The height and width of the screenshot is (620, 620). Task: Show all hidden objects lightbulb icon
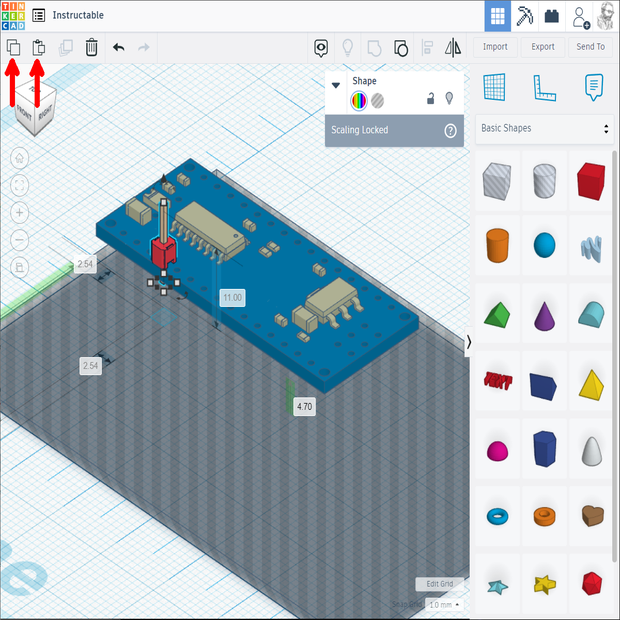(347, 48)
